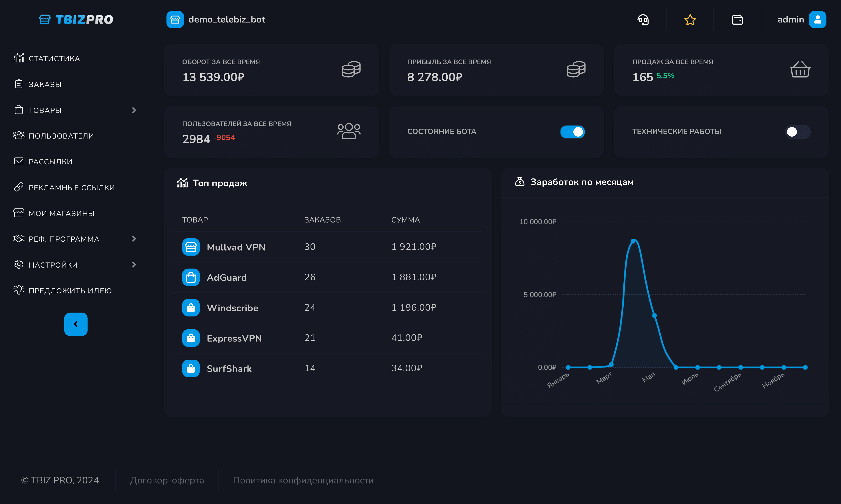The height and width of the screenshot is (504, 841).
Task: Click the basket icon in sales card
Action: click(800, 70)
